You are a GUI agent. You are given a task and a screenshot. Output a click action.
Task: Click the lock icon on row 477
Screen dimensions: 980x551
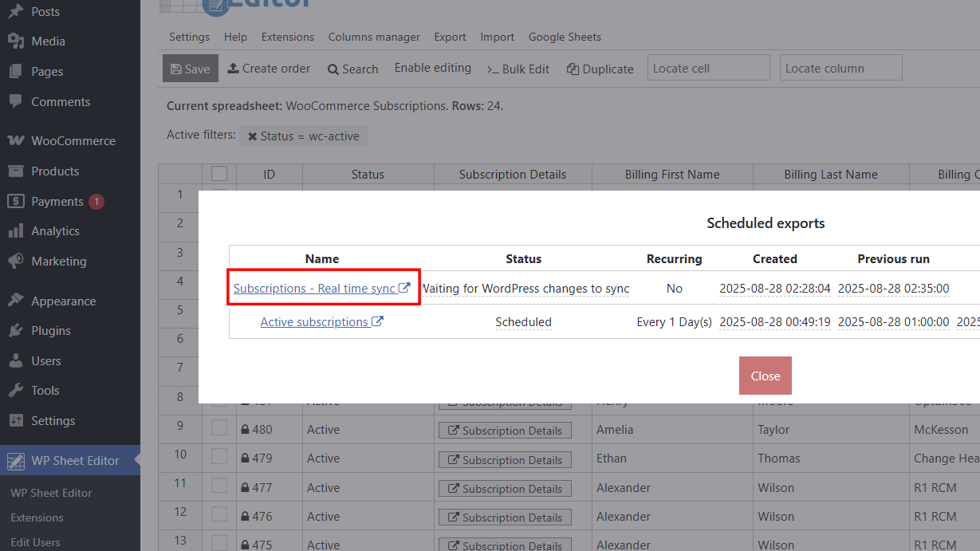pyautogui.click(x=246, y=488)
